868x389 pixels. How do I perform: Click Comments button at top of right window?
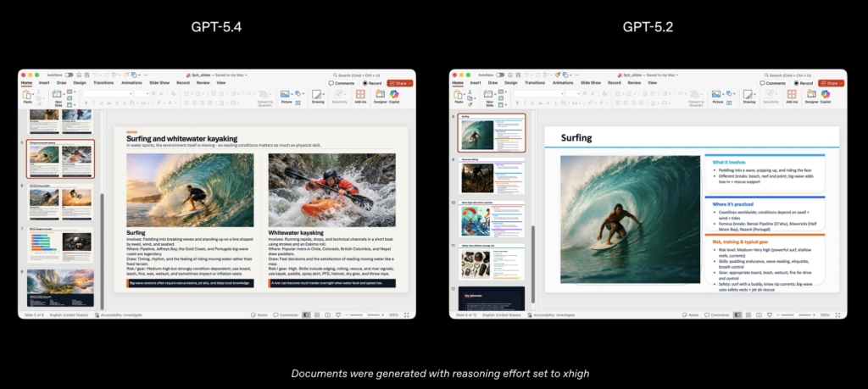tap(772, 83)
